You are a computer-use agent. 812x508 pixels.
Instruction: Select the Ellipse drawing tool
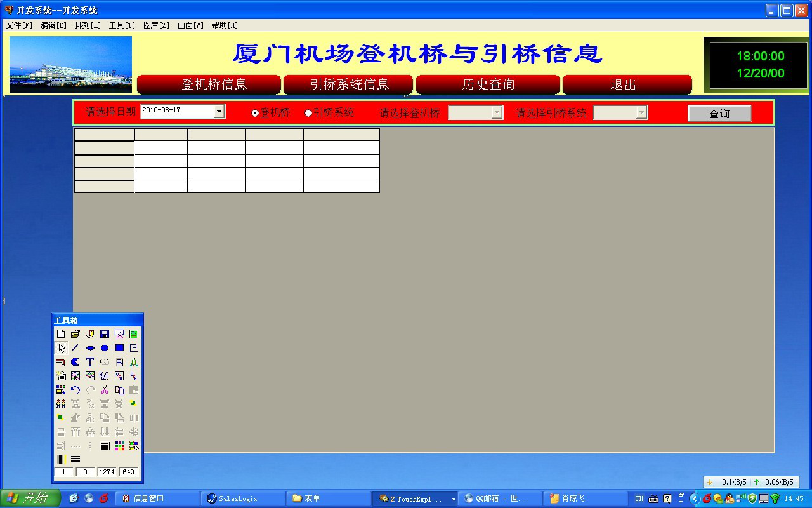pyautogui.click(x=105, y=347)
